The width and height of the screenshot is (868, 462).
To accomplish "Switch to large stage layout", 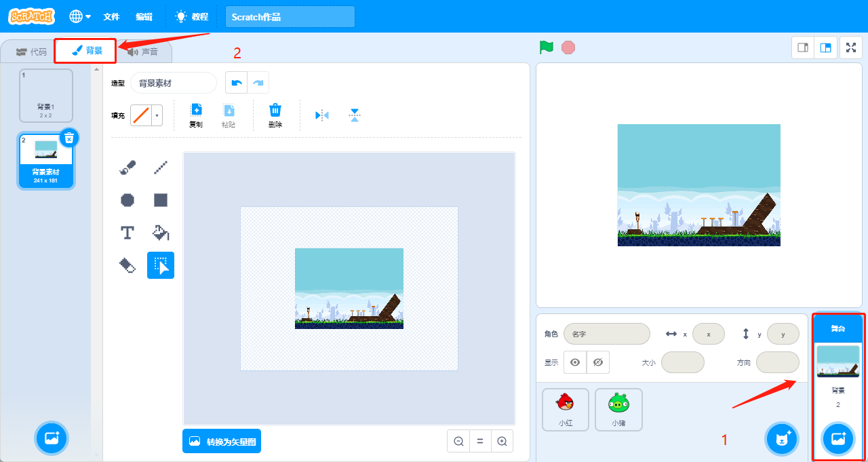I will [x=825, y=47].
